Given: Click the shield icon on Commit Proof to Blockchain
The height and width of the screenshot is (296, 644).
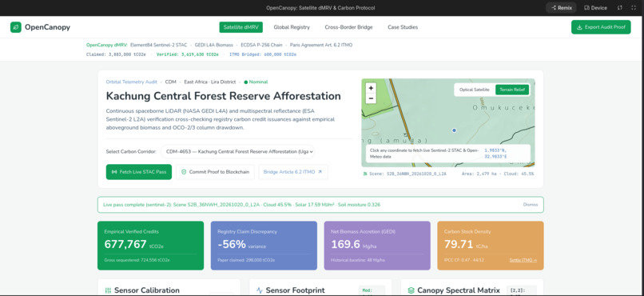Looking at the screenshot, I should [x=184, y=172].
